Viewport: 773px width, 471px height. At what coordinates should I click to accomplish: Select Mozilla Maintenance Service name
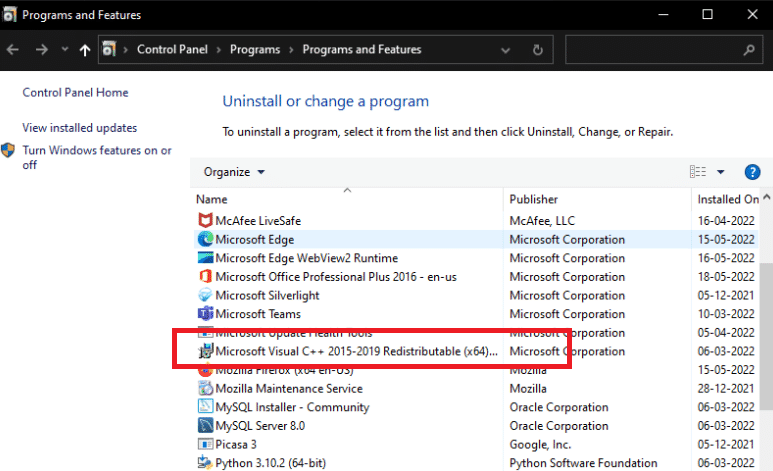coord(289,389)
